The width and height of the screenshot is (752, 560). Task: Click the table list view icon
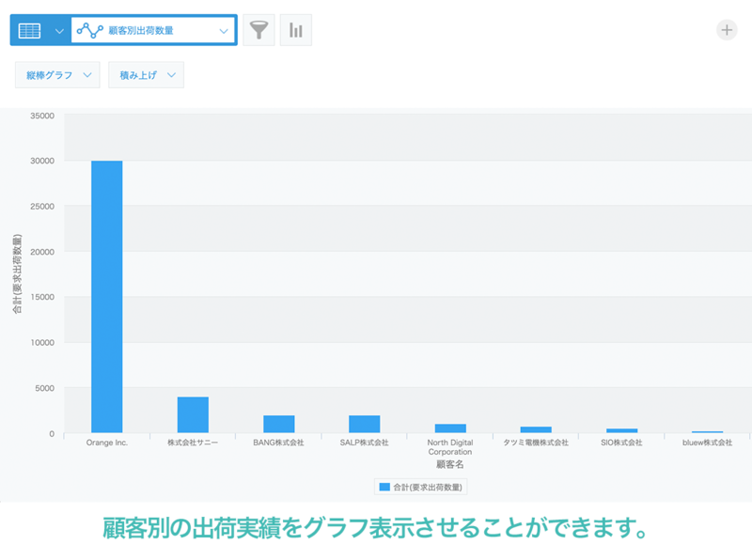pyautogui.click(x=29, y=31)
